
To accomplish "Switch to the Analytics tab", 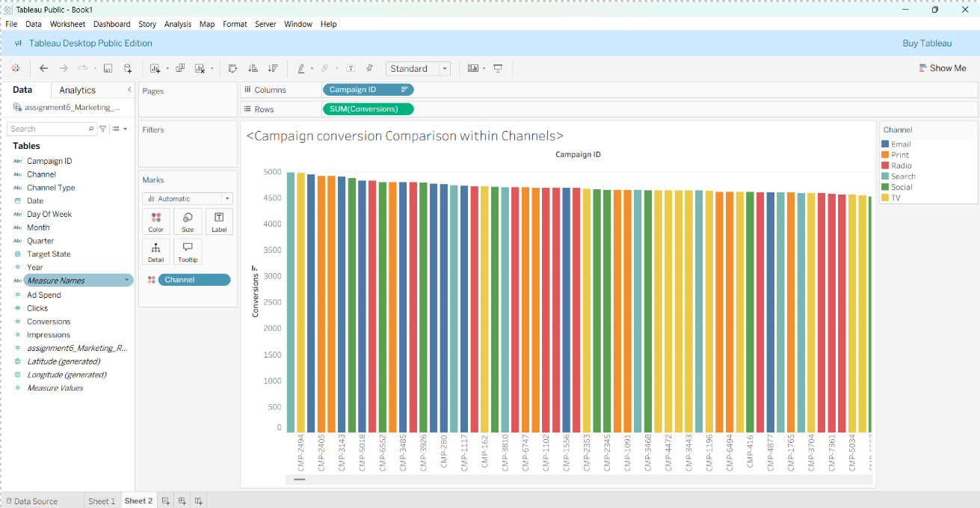I will pos(78,90).
